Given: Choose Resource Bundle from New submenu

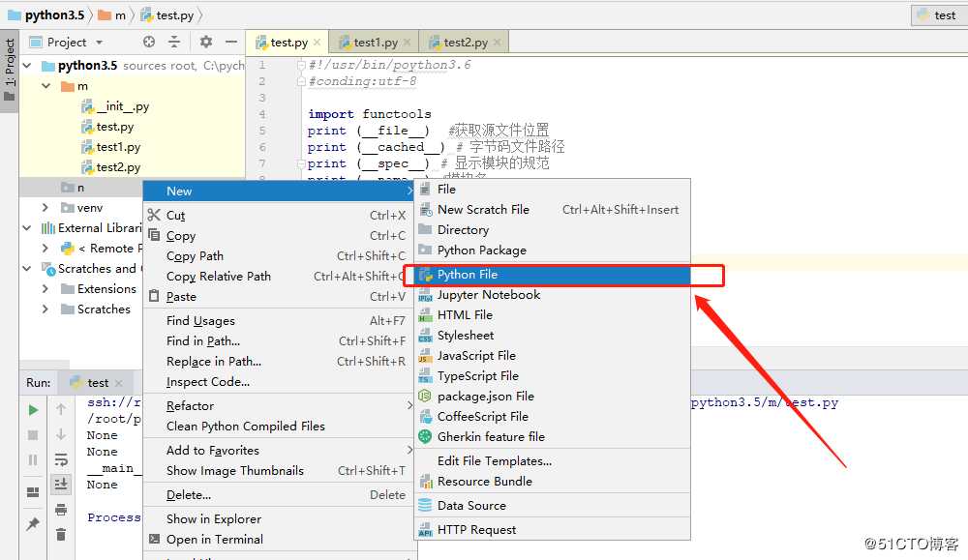Looking at the screenshot, I should pyautogui.click(x=552, y=482).
